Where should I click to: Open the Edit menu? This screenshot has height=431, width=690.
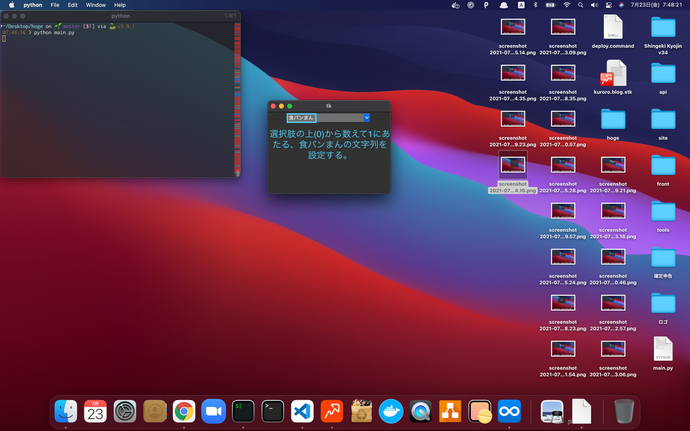pyautogui.click(x=73, y=5)
